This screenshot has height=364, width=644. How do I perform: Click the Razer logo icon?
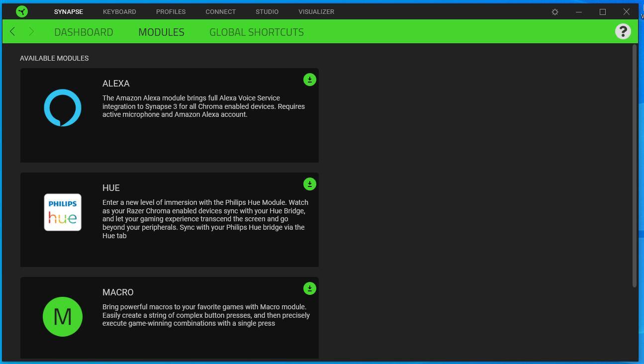point(22,11)
